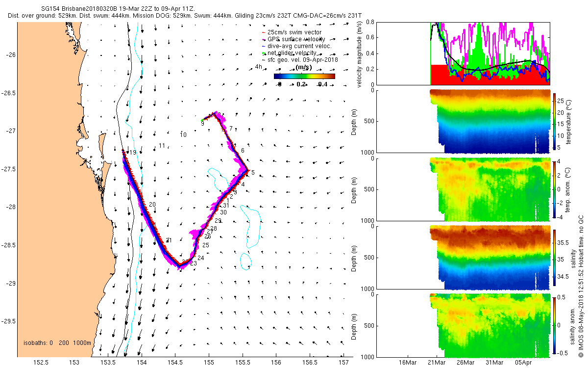The width and height of the screenshot is (588, 368).
Task: Click the '4h' label beside the legend
Action: [259, 67]
